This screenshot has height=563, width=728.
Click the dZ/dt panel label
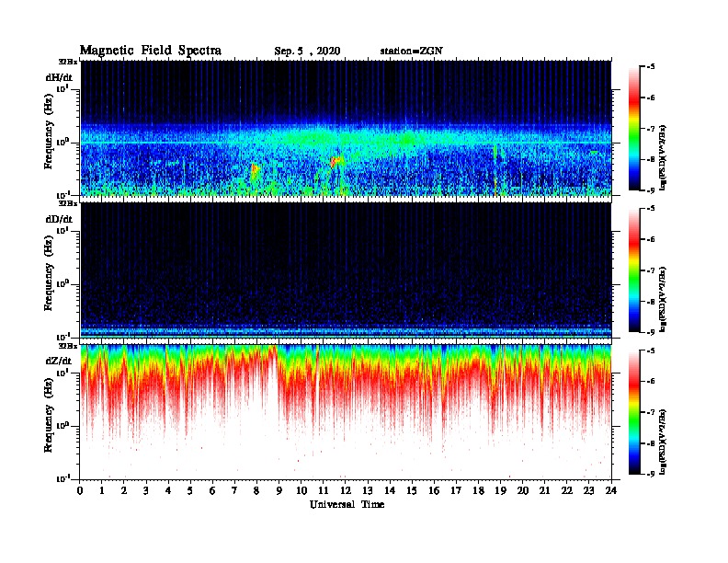point(59,361)
